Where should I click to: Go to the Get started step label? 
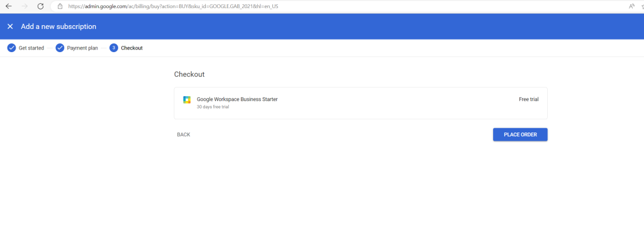click(x=31, y=48)
